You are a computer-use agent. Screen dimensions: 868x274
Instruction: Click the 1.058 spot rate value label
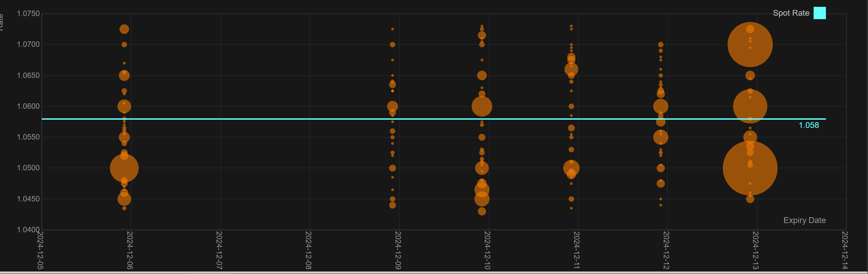809,125
